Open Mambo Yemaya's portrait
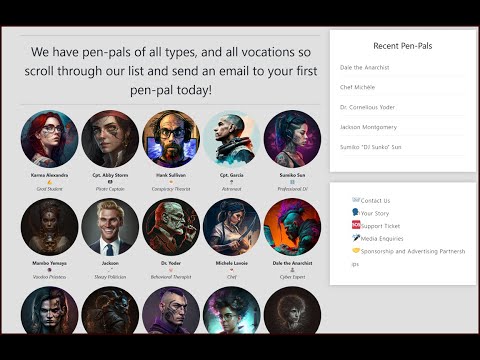 click(x=49, y=227)
